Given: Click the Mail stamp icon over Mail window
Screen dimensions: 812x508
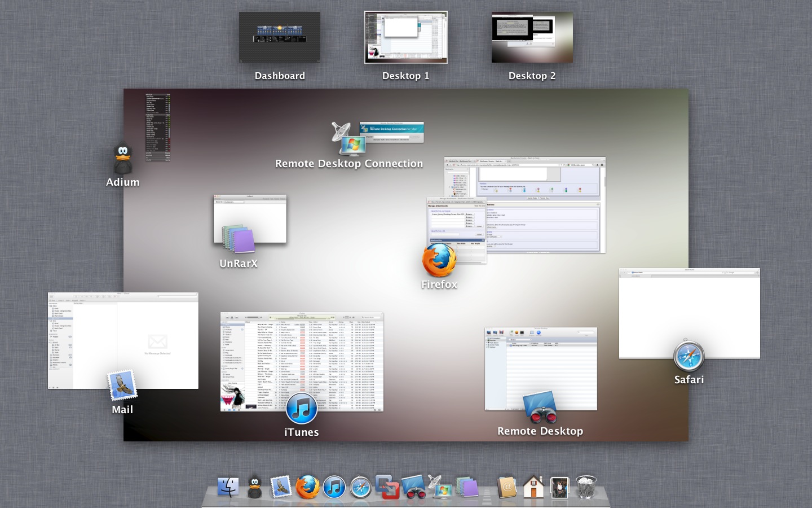Looking at the screenshot, I should point(122,386).
